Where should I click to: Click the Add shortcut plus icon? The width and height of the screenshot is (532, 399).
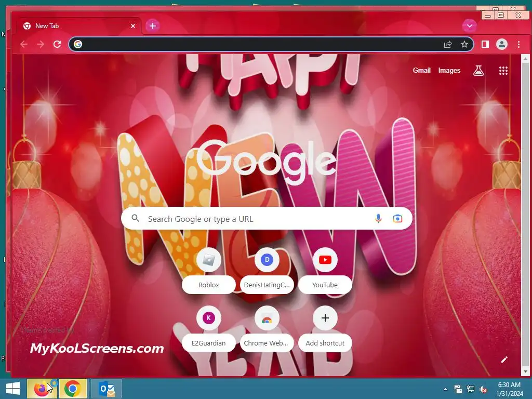[x=325, y=318]
